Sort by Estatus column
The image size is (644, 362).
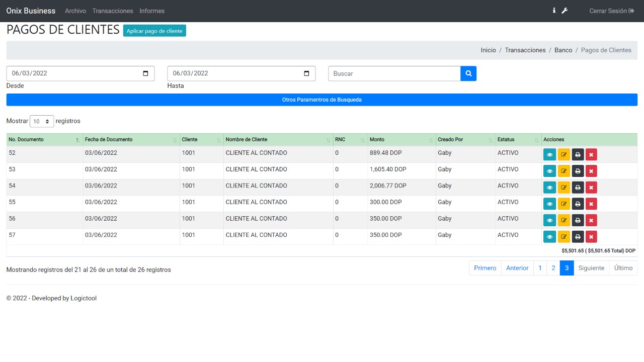[x=518, y=139]
